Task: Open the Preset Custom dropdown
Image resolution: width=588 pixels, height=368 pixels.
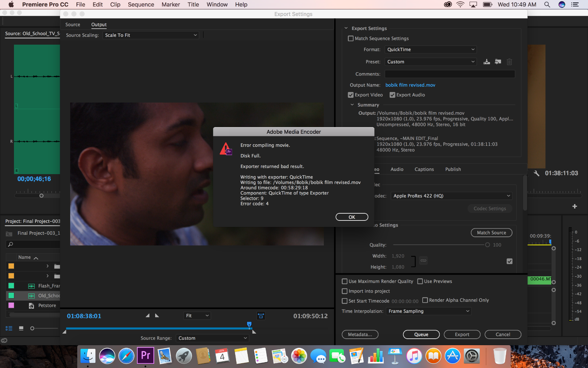Action: (x=430, y=62)
